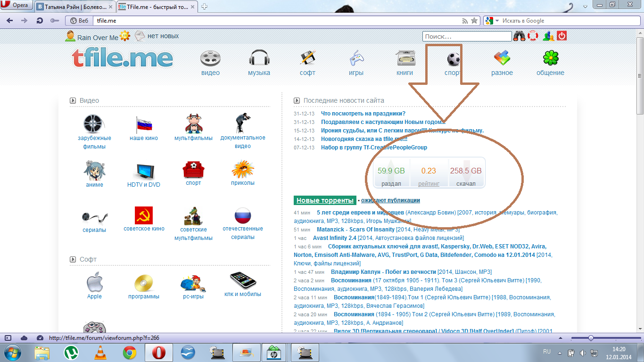Image resolution: width=644 pixels, height=362 pixels.
Task: Open the книги typewriter category
Action: [405, 58]
